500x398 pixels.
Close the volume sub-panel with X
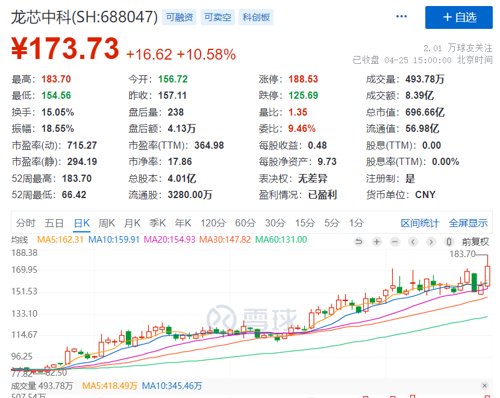tap(485, 386)
